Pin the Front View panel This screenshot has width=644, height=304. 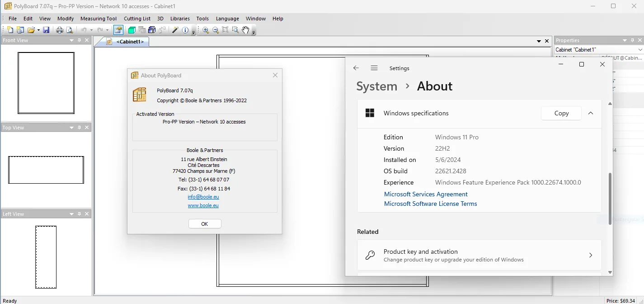[80, 40]
